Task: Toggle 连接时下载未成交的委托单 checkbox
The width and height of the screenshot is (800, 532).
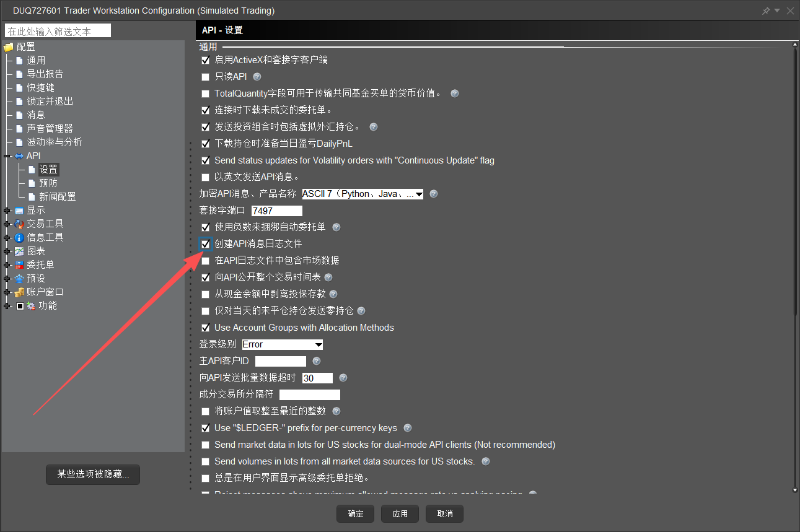Action: [206, 111]
